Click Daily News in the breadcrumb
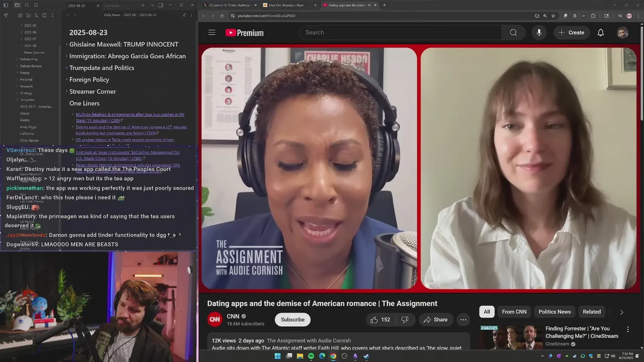The height and width of the screenshot is (362, 644). click(112, 15)
